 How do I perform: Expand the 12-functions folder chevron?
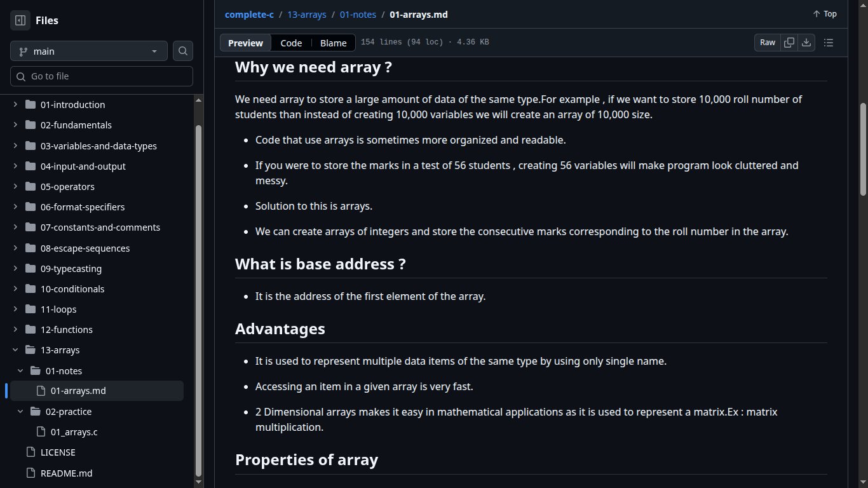[x=15, y=330]
